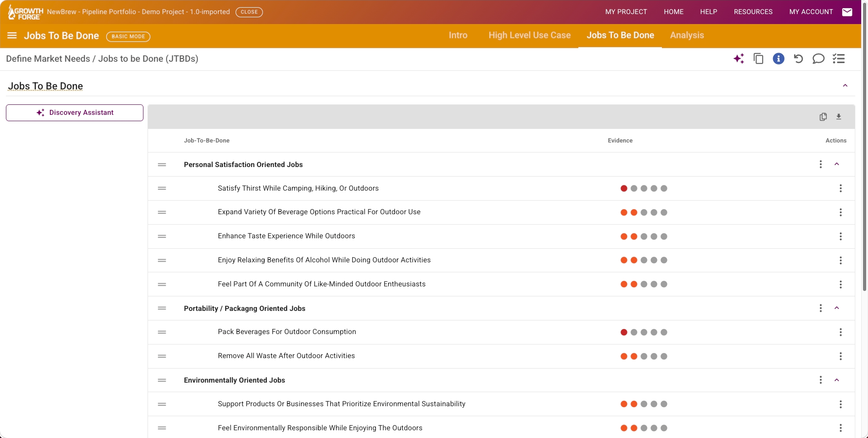
Task: Grab drag handle of Satisfy Thirst While Camping row
Action: pos(162,188)
